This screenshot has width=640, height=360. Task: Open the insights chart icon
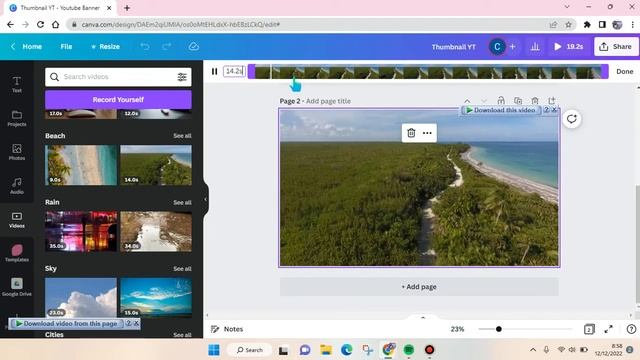[535, 47]
